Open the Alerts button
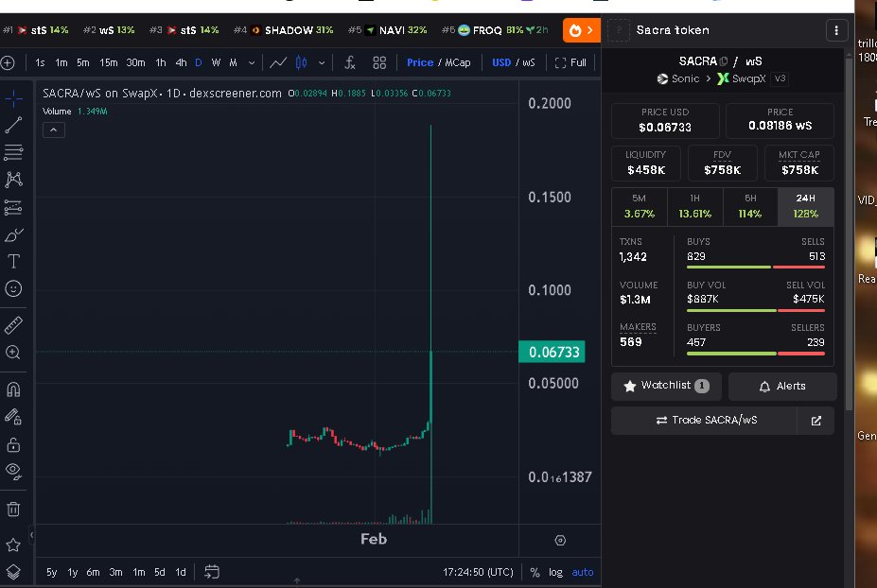 [x=781, y=386]
